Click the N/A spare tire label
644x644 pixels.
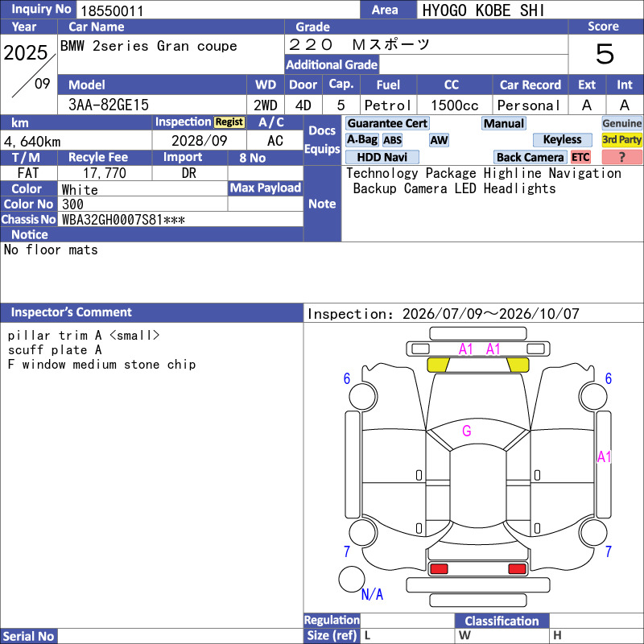tap(372, 594)
